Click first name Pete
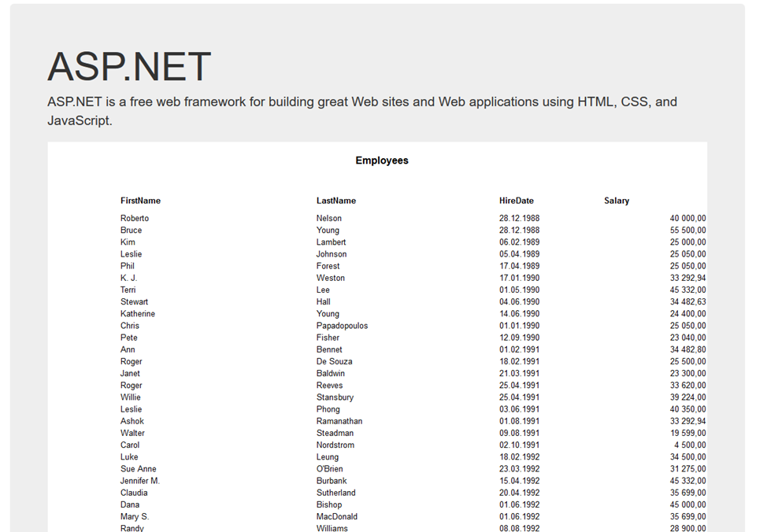 tap(128, 338)
